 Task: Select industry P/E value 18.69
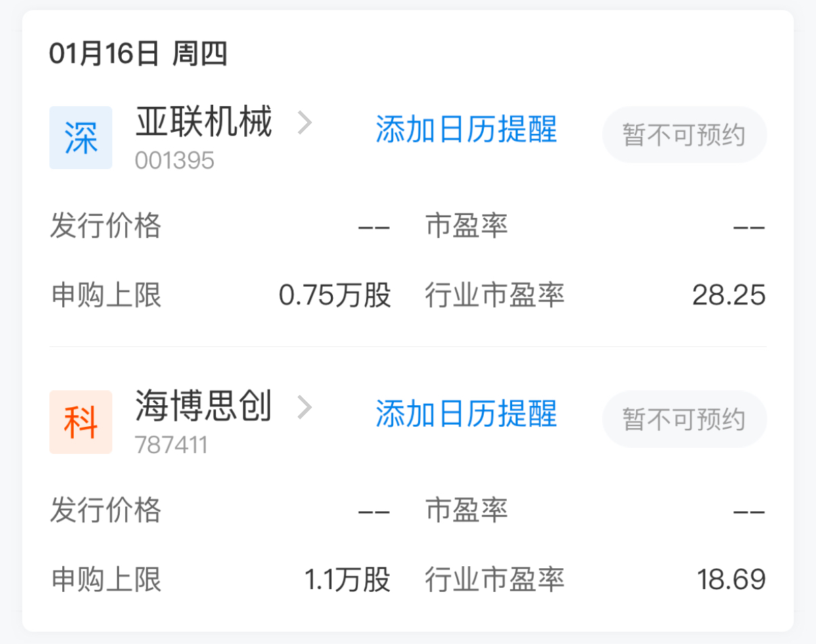[x=731, y=579]
